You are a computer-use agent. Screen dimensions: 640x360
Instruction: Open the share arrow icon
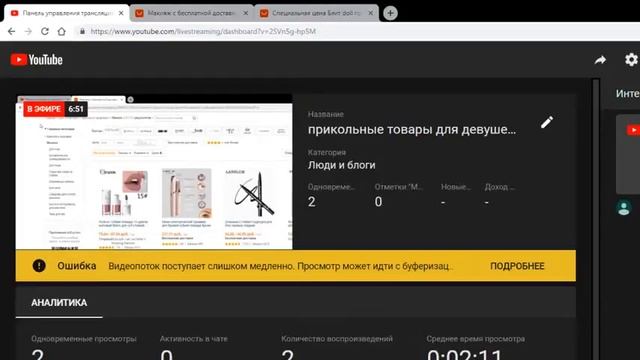(600, 60)
